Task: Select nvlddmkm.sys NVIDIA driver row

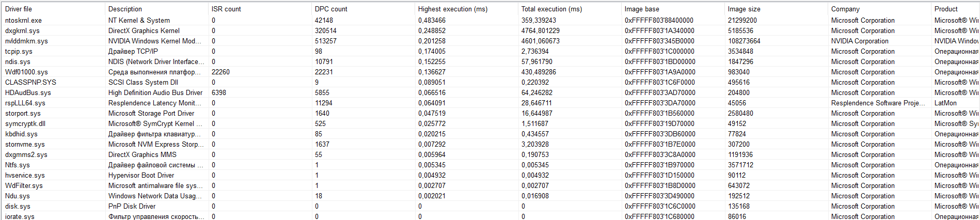Action: point(26,41)
